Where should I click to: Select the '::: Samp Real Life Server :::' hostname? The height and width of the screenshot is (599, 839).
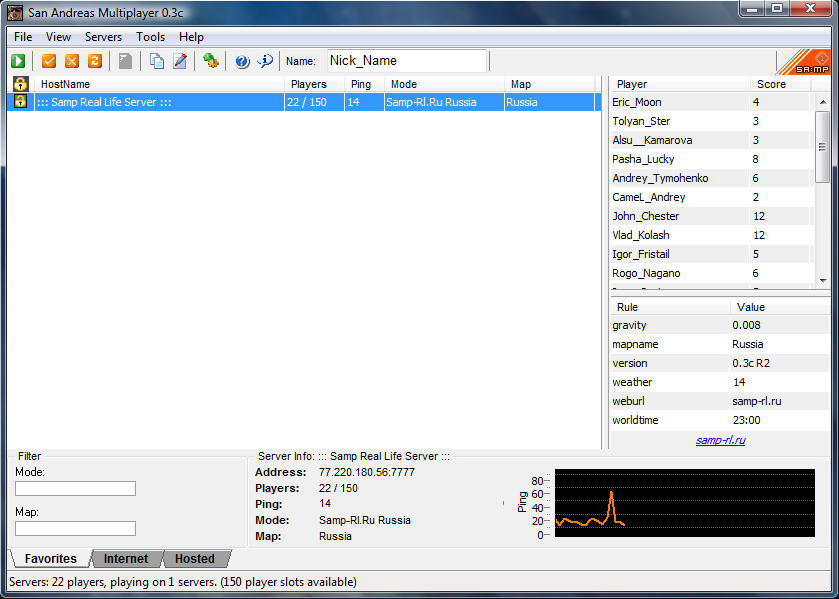tap(104, 102)
